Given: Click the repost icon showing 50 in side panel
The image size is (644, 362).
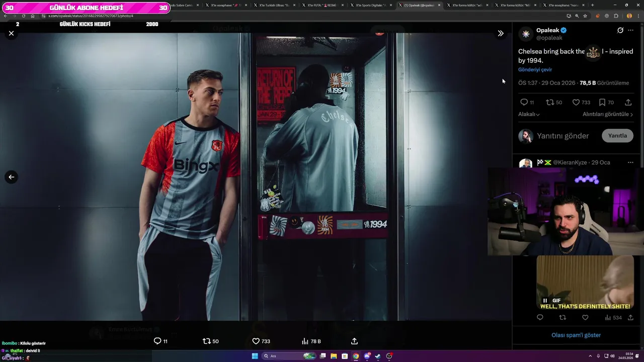Looking at the screenshot, I should click(550, 102).
